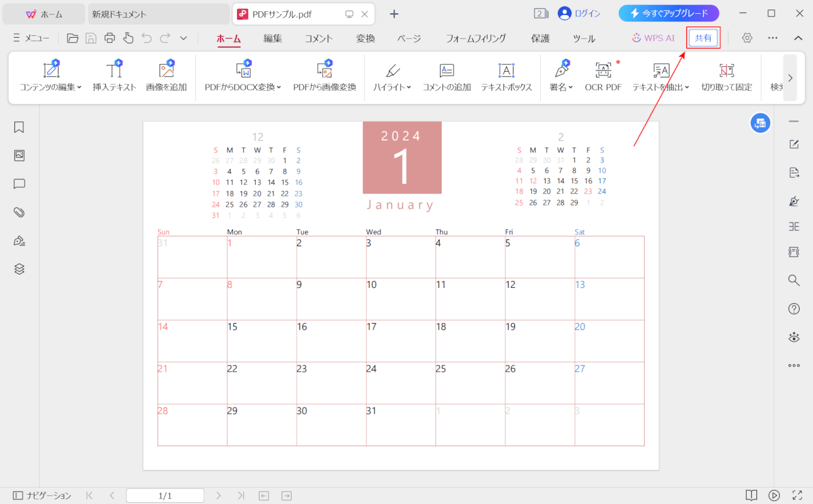Switch to the Form Filling (フォームフィリング) tab
Viewport: 813px width, 504px height.
[476, 38]
